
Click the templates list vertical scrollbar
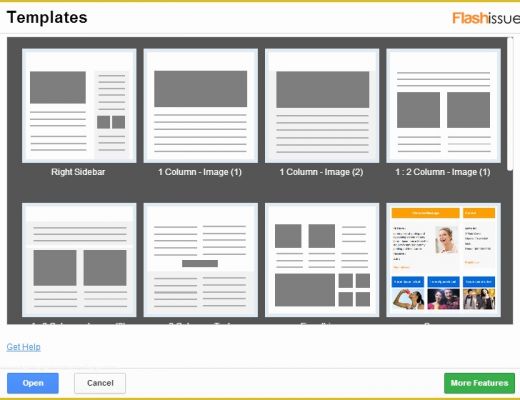coord(510,104)
